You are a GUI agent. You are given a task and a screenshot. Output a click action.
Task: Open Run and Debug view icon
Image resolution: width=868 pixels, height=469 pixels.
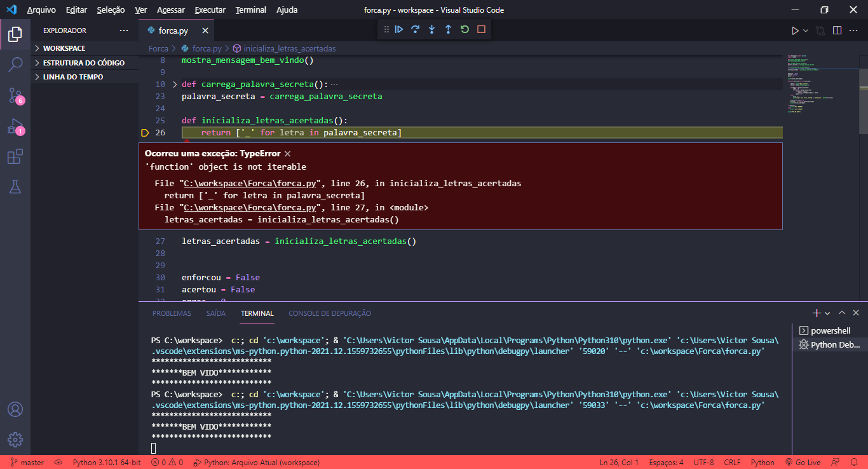[15, 126]
